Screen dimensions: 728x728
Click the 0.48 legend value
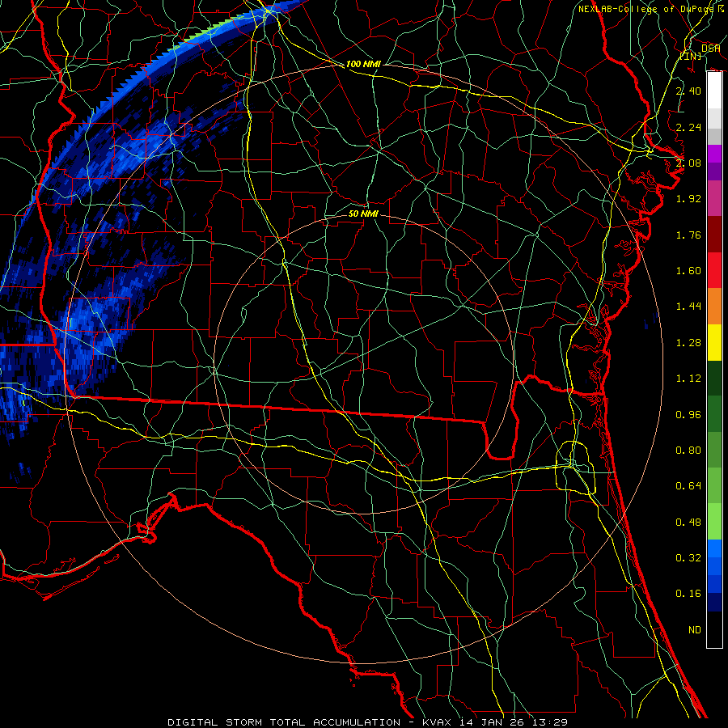click(x=688, y=523)
